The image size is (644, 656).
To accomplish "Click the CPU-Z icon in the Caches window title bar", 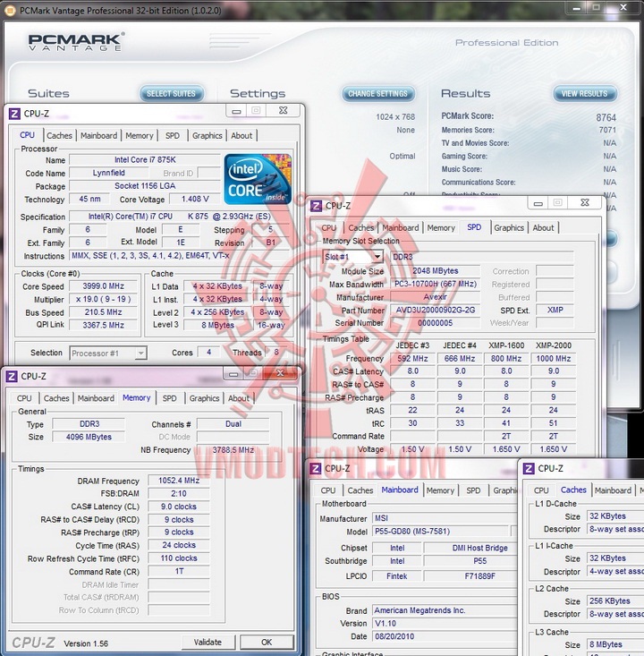I will pos(529,469).
